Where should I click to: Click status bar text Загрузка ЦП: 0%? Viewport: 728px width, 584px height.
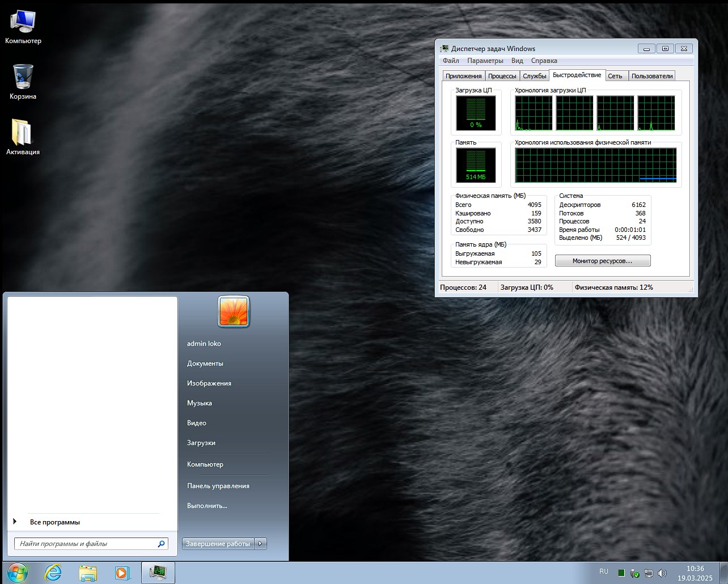(527, 287)
